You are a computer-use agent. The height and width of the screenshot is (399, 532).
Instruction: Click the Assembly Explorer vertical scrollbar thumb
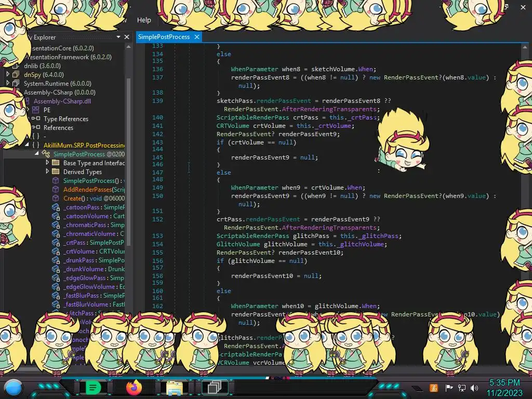click(129, 161)
